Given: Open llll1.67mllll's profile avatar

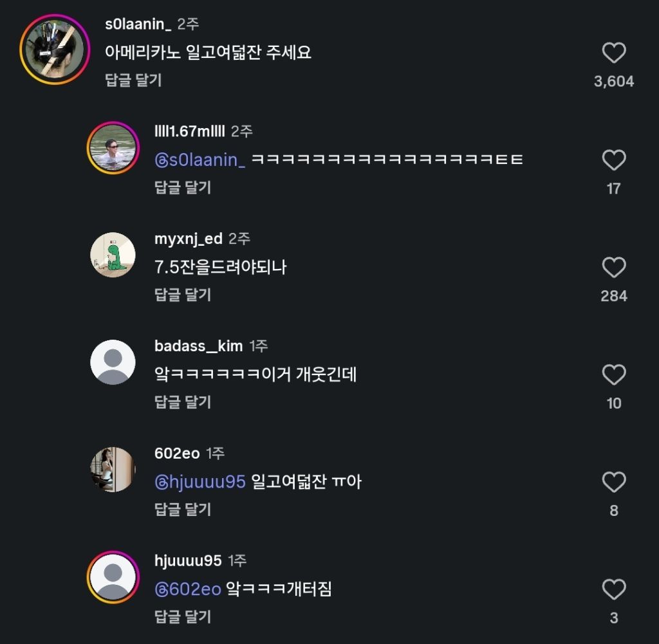Looking at the screenshot, I should coord(113,148).
